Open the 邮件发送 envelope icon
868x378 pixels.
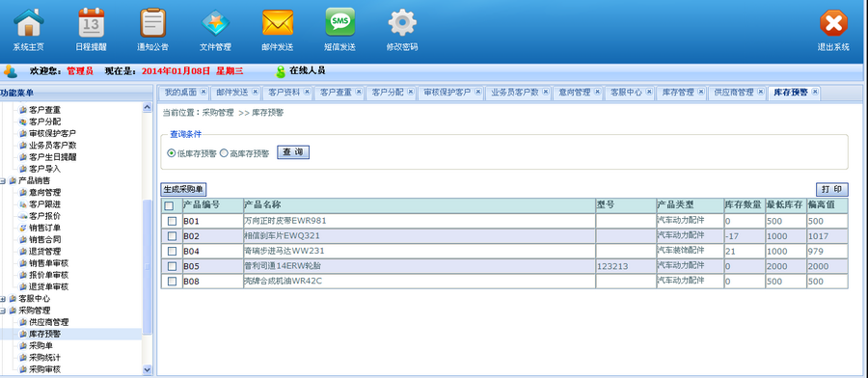click(278, 23)
